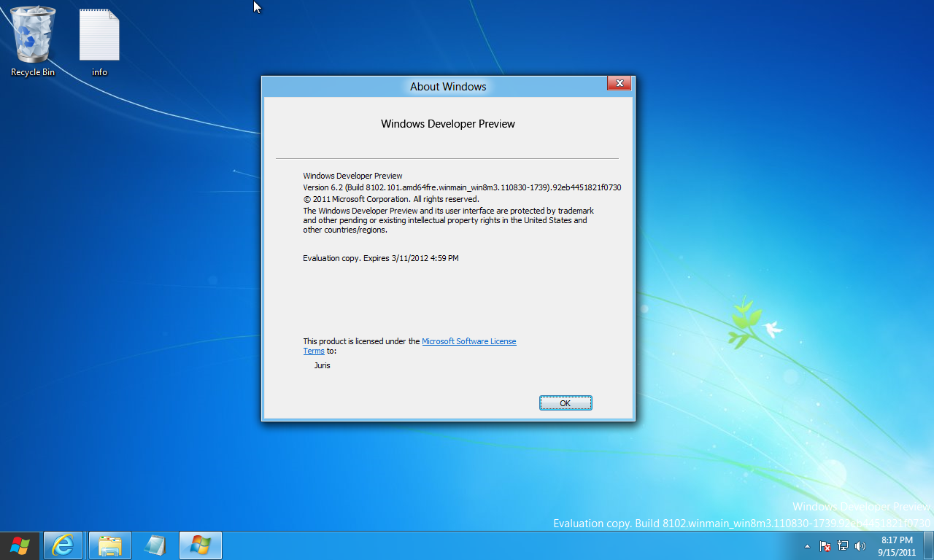
Task: Switch to the About Windows taskbar button
Action: click(201, 545)
